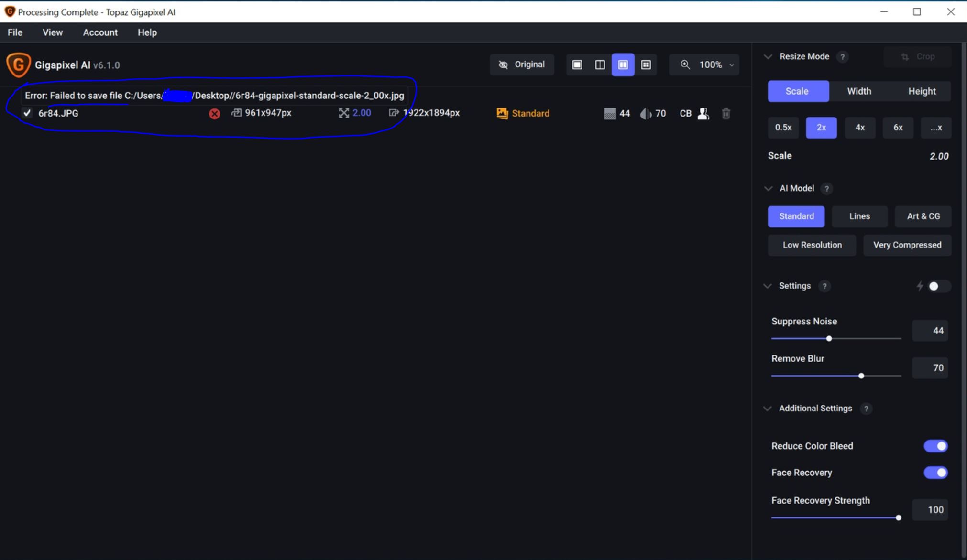
Task: Choose the 0.5x scale preset
Action: (x=783, y=128)
